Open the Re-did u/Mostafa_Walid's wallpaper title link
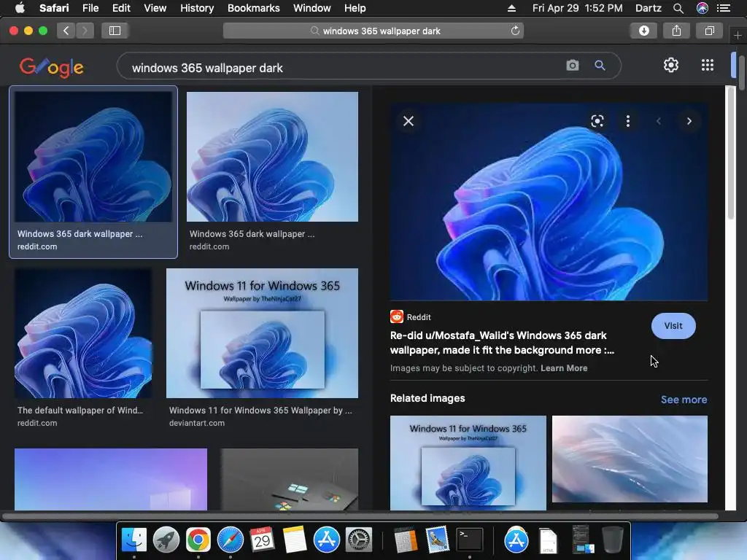 pos(502,343)
